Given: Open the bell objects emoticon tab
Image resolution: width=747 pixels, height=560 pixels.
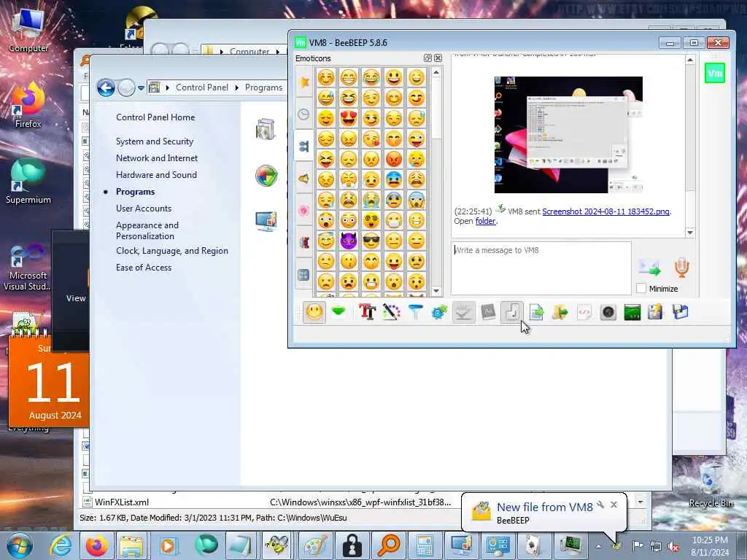Looking at the screenshot, I should click(304, 179).
